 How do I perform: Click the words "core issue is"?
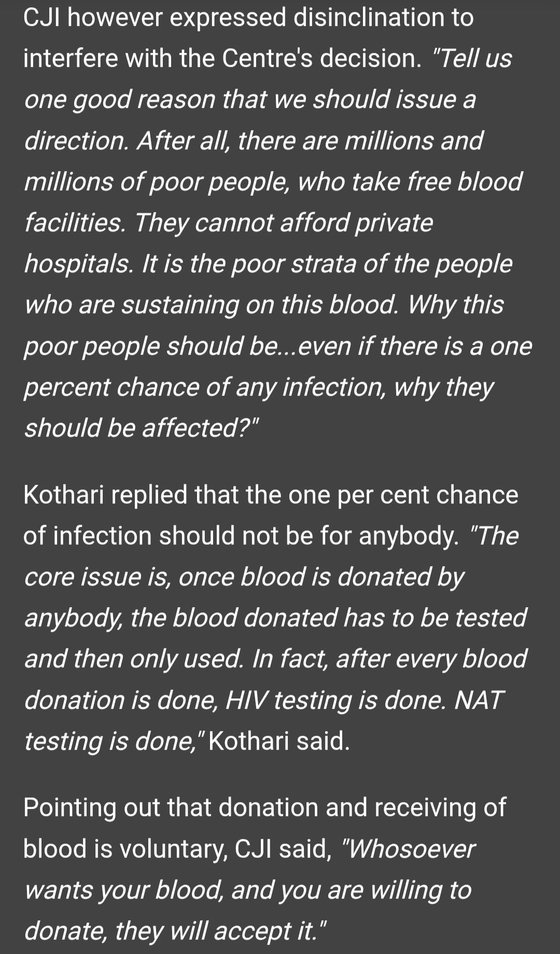(x=97, y=577)
